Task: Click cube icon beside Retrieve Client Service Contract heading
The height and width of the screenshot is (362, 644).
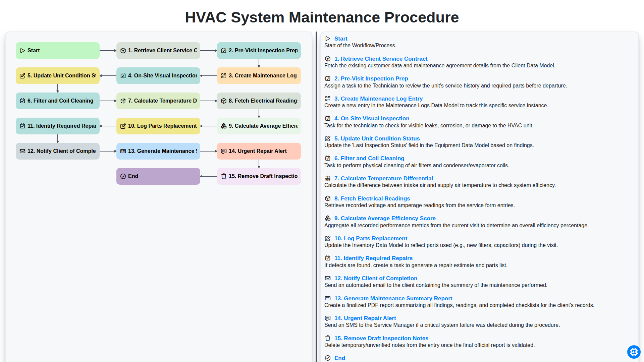Action: 328,59
